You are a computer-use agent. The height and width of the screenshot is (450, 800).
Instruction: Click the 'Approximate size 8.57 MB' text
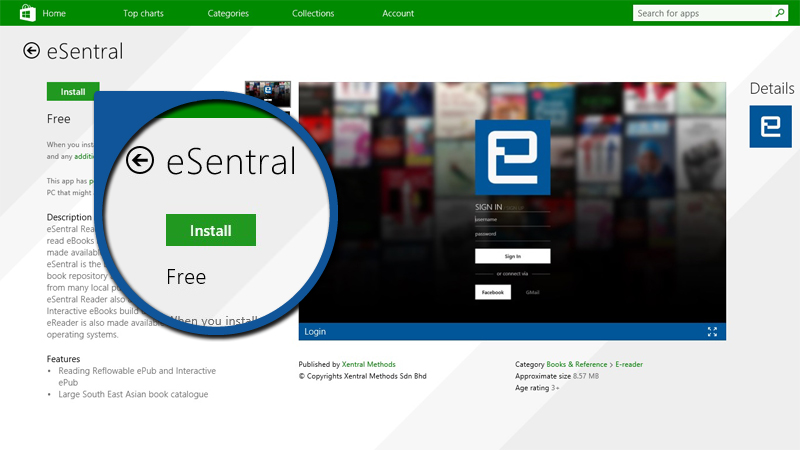[557, 376]
